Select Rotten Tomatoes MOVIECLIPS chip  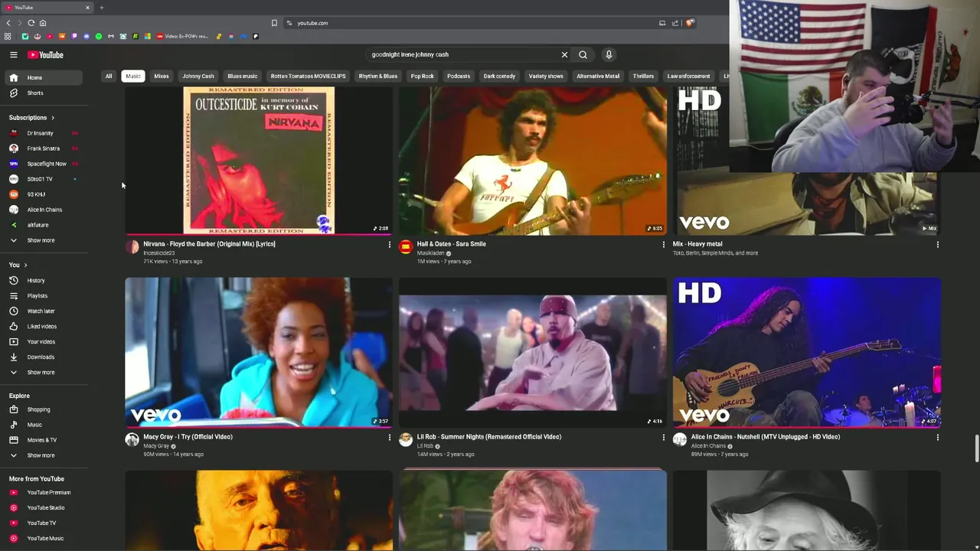(x=308, y=76)
